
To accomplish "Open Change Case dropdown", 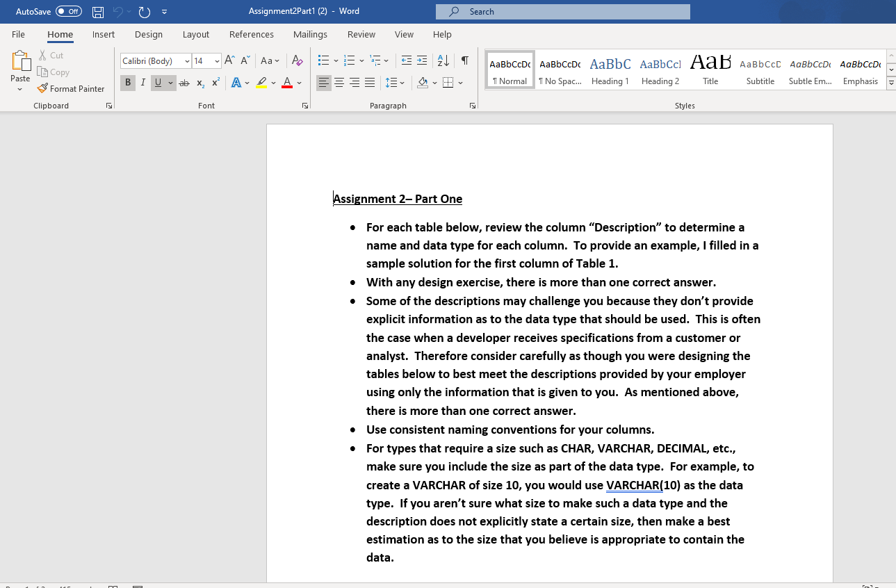I will coord(270,61).
